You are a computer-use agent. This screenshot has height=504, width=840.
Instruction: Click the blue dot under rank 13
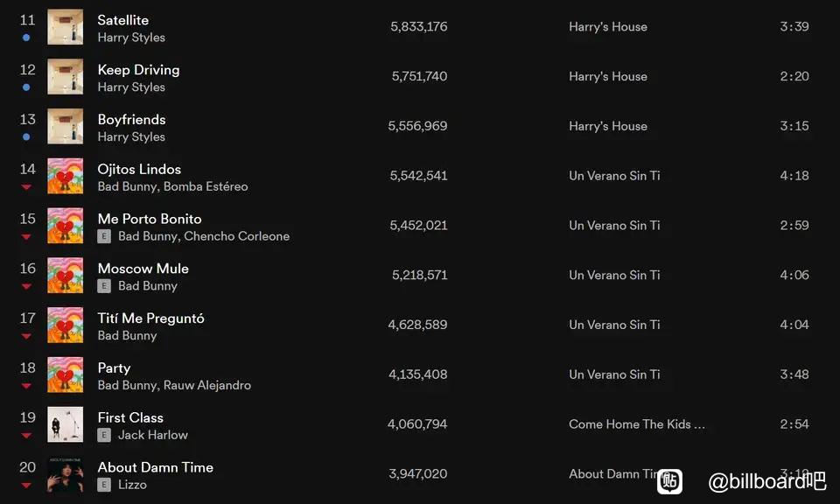(26, 136)
